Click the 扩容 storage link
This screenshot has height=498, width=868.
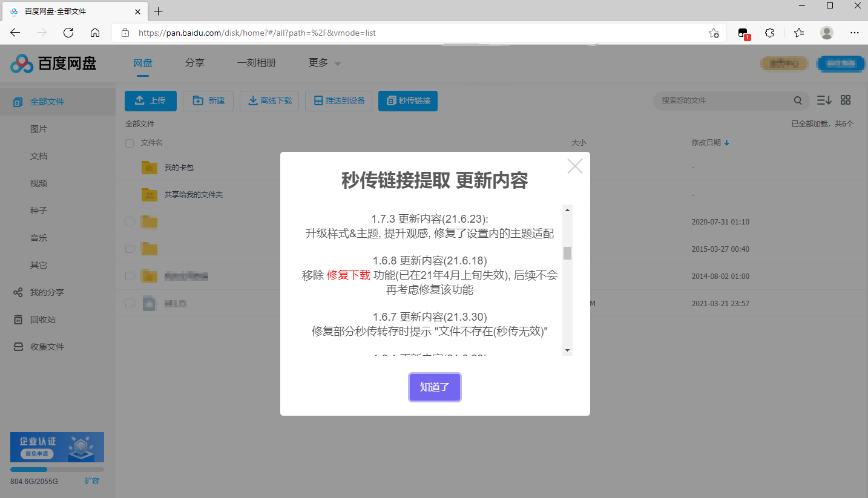91,481
